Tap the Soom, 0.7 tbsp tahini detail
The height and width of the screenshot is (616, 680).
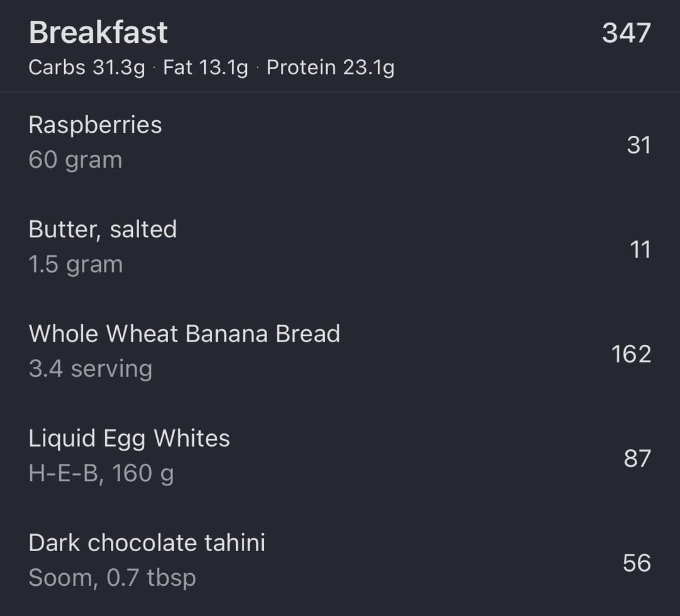[x=112, y=578]
